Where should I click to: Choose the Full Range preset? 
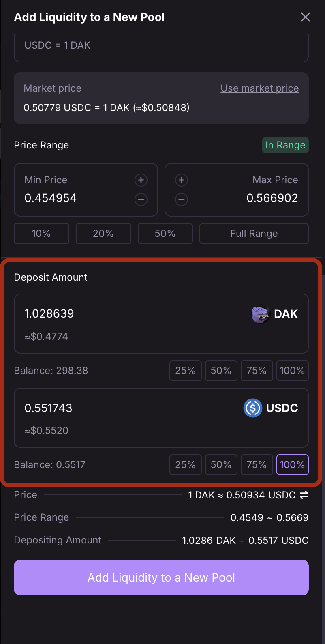[254, 234]
